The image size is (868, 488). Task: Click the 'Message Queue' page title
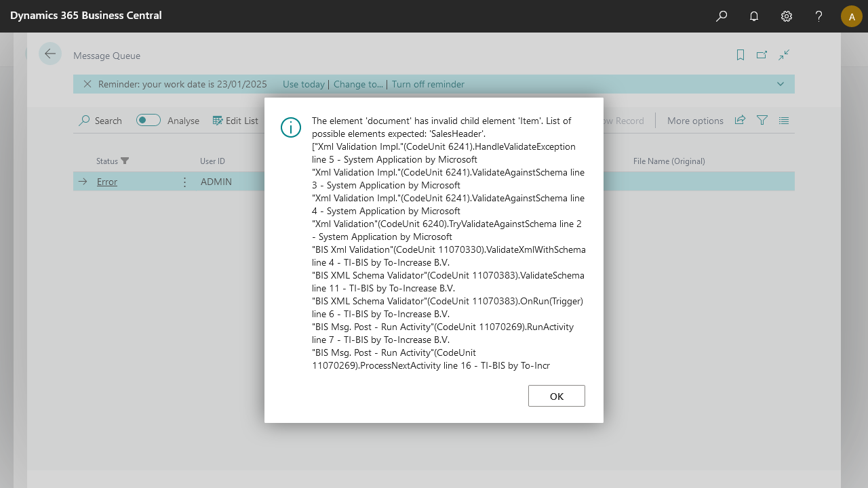click(x=107, y=56)
